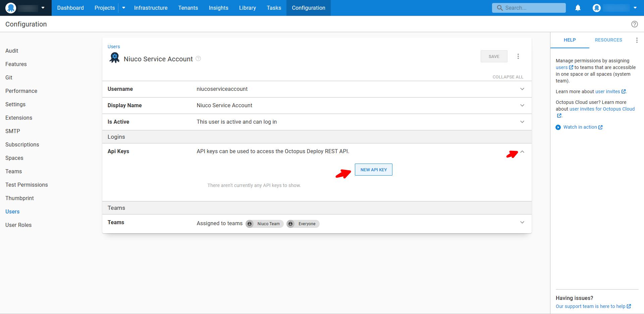Click 'This user is active and can log in'
The image size is (644, 314).
[x=237, y=122]
